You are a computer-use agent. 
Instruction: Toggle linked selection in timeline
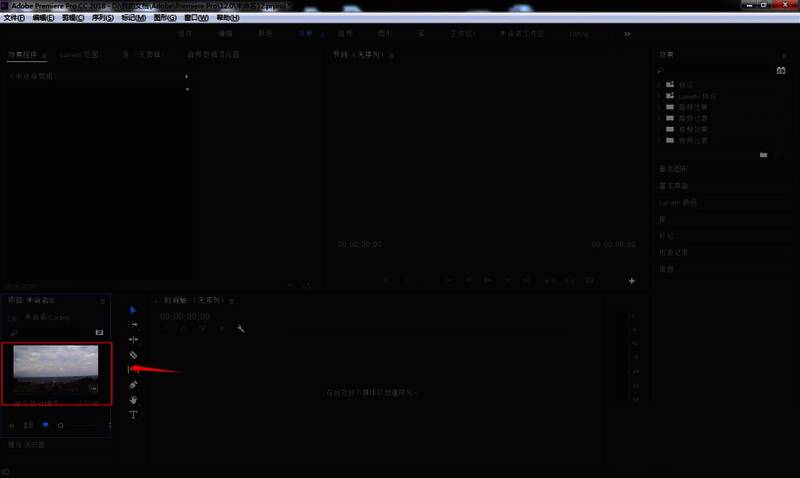(x=203, y=329)
